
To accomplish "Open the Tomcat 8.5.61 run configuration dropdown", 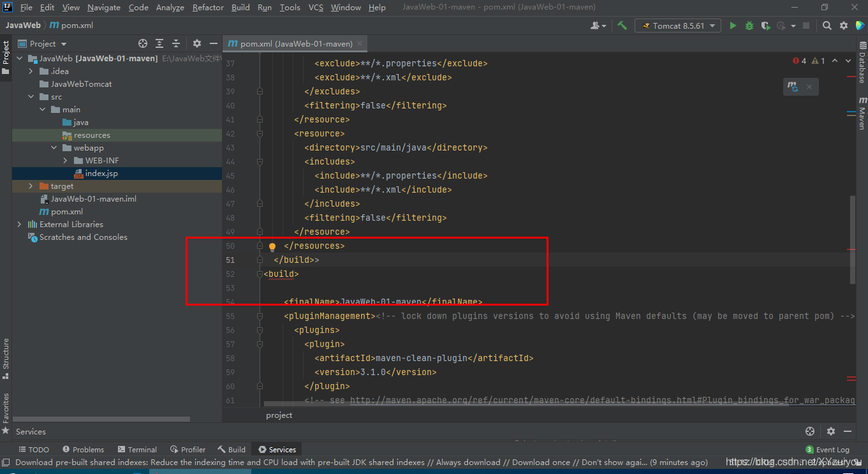I will click(678, 26).
